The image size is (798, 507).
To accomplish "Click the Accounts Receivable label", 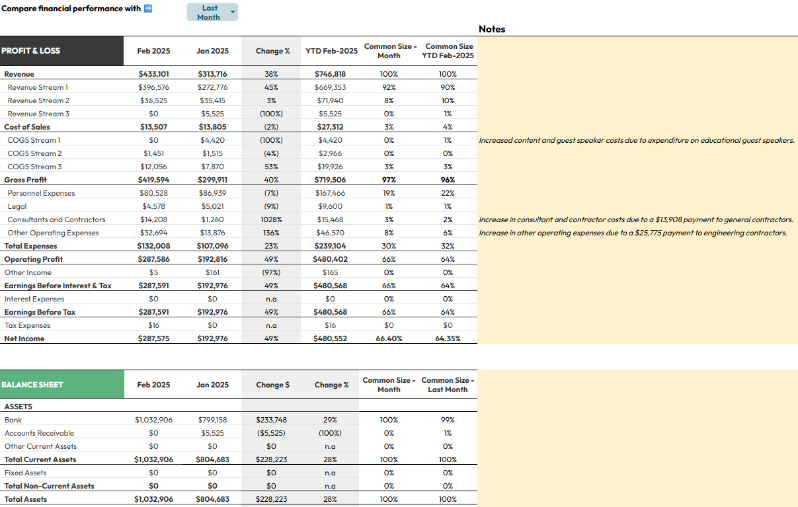I will pos(39,433).
